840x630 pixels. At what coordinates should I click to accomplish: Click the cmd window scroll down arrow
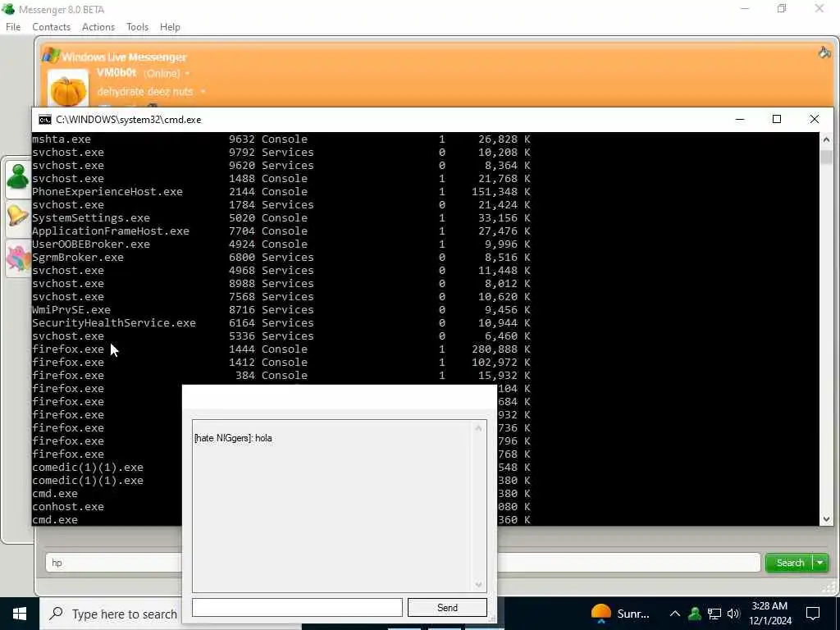[826, 518]
